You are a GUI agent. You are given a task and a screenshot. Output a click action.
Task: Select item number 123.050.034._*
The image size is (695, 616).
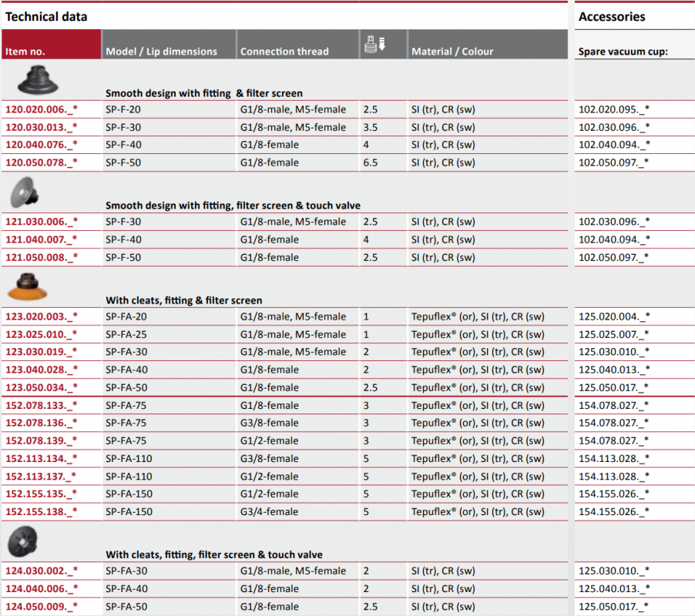pos(41,387)
